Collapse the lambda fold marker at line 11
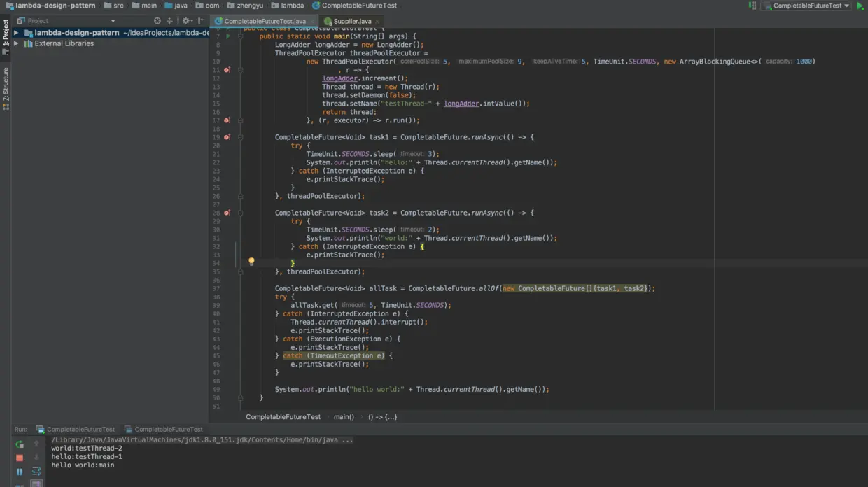868x487 pixels. tap(239, 70)
